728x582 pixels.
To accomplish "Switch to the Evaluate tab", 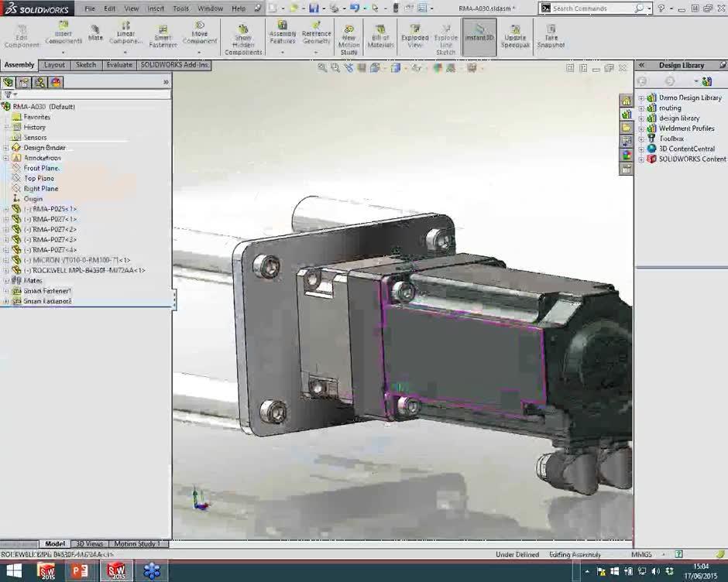I will click(x=119, y=65).
